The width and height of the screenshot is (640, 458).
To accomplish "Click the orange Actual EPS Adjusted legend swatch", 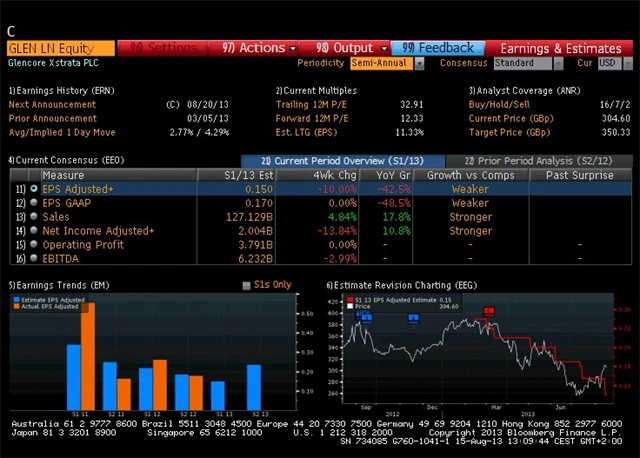I will [x=16, y=306].
